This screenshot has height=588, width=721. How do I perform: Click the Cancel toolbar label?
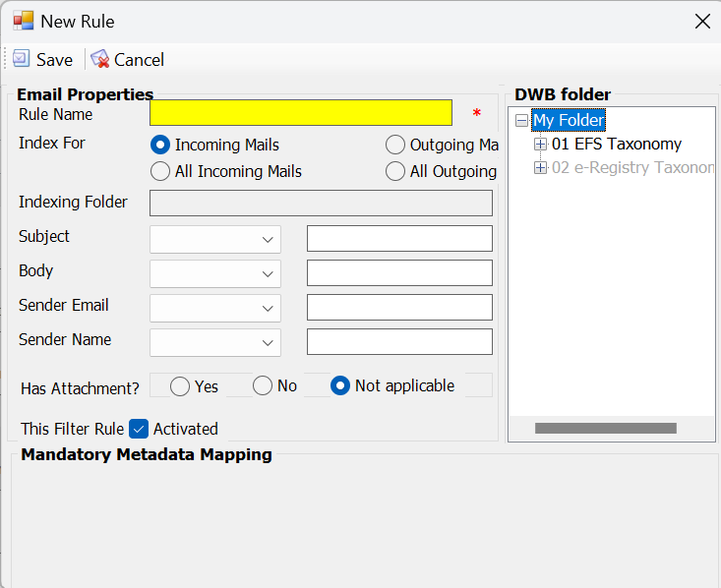139,60
